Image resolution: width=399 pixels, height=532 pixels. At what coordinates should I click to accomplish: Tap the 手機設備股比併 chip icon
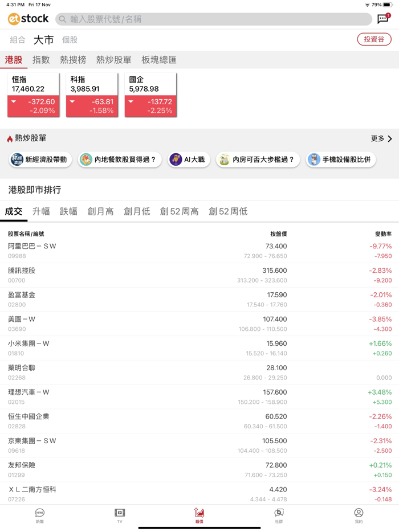313,159
